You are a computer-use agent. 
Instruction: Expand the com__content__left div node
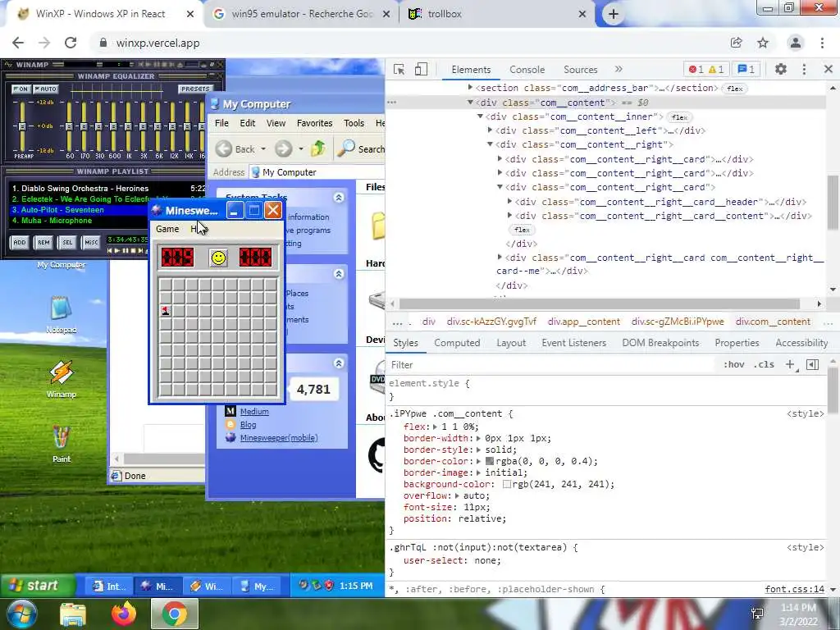point(491,130)
